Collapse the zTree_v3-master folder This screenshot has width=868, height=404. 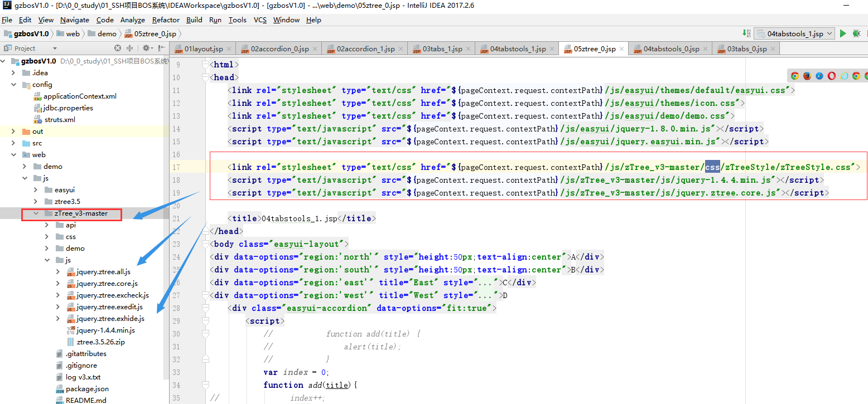[36, 213]
